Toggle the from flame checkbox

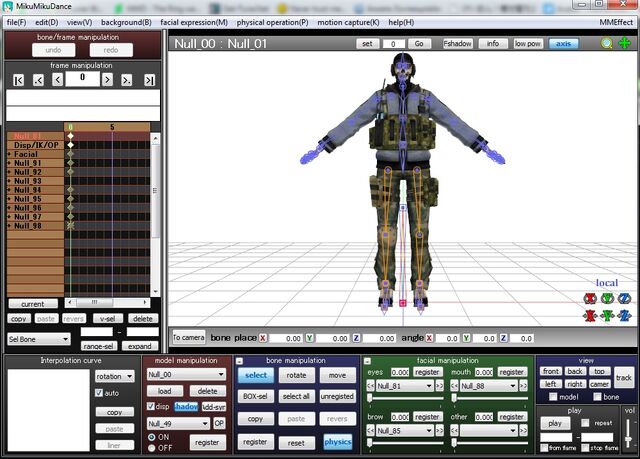[544, 448]
